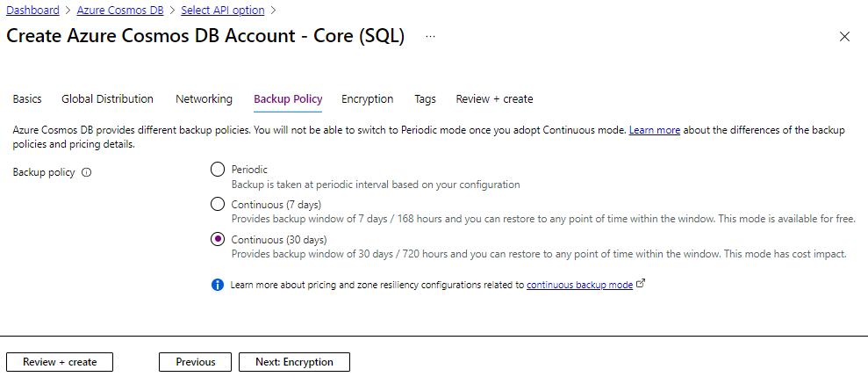Follow the continuous backup mode link

coord(579,285)
